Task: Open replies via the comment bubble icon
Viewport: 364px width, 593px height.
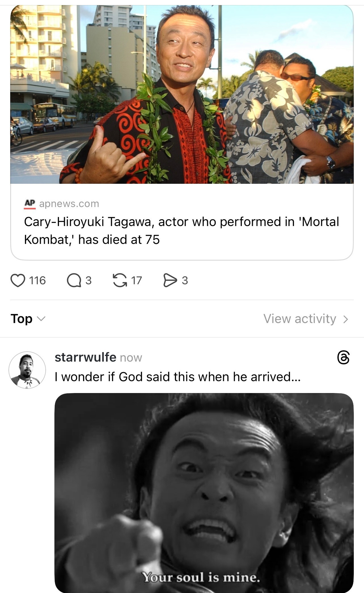Action: coord(74,280)
